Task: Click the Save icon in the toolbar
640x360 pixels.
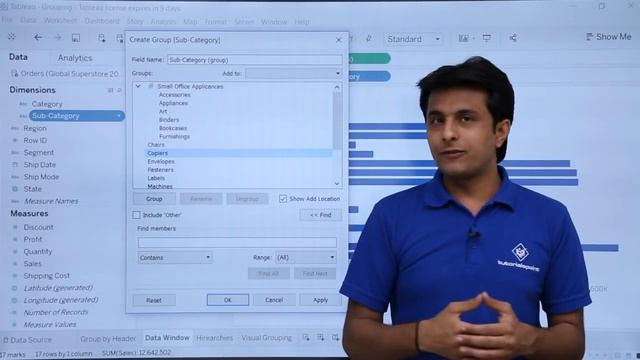Action: click(x=76, y=38)
